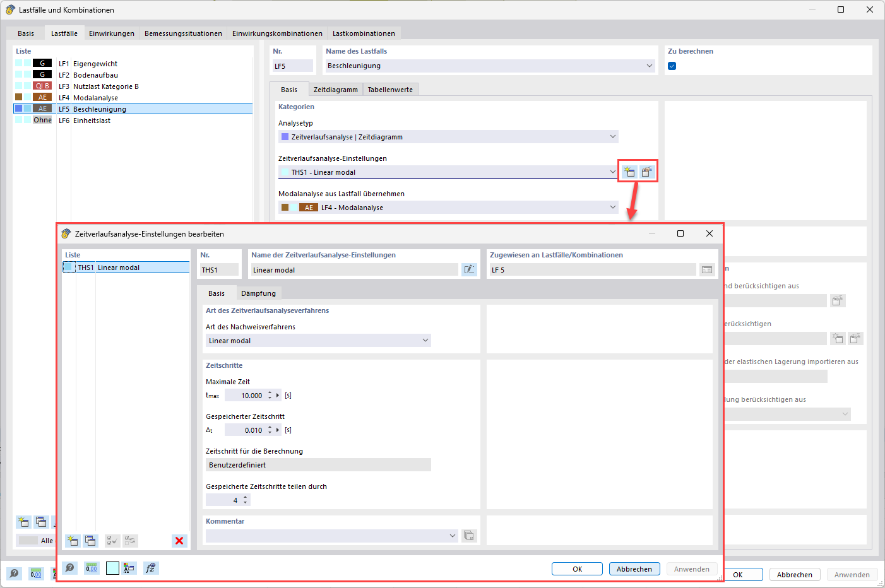Open assignment picker beside the LF 5 field
This screenshot has height=588, width=885.
pos(707,270)
